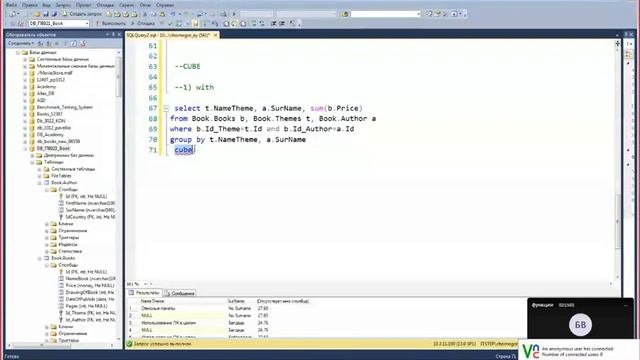
Task: Click the Decrease indent toolbar icon
Action: coord(274,24)
